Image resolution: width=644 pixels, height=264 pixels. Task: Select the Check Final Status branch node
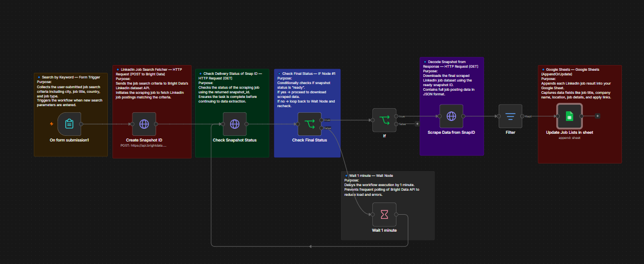tap(309, 124)
